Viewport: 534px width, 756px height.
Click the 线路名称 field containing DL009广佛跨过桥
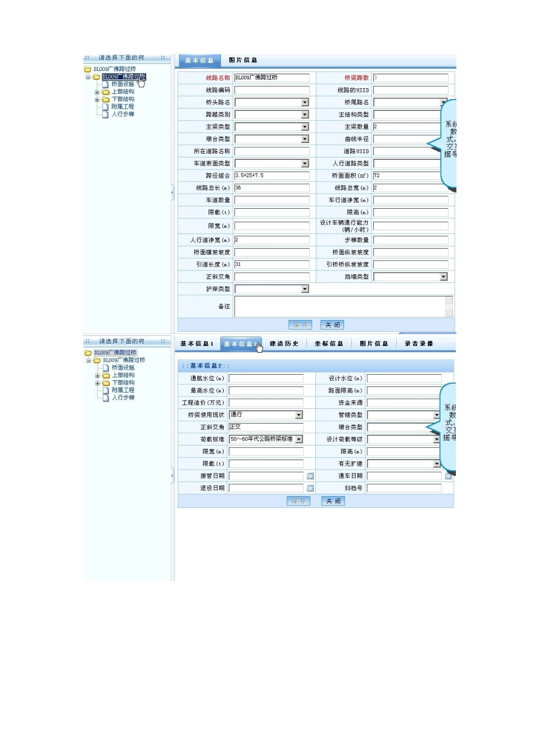tap(272, 78)
